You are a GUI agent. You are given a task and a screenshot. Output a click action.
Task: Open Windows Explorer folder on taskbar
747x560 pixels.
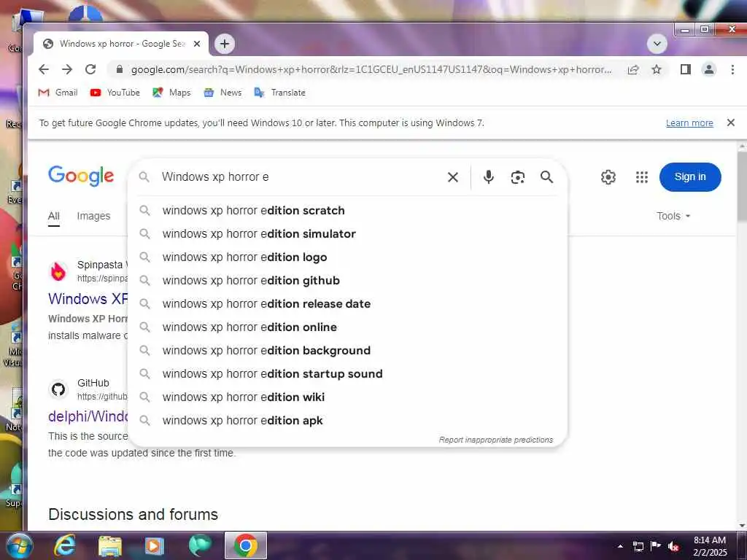point(110,546)
